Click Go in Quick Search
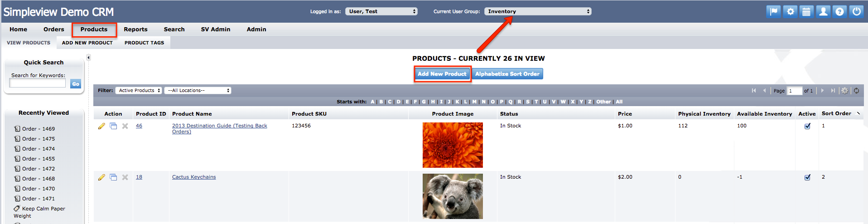868x224 pixels. point(76,84)
